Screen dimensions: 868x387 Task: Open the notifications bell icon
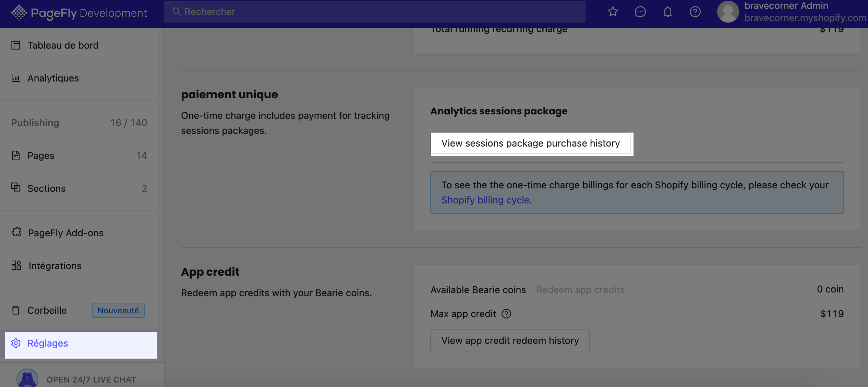(x=667, y=12)
